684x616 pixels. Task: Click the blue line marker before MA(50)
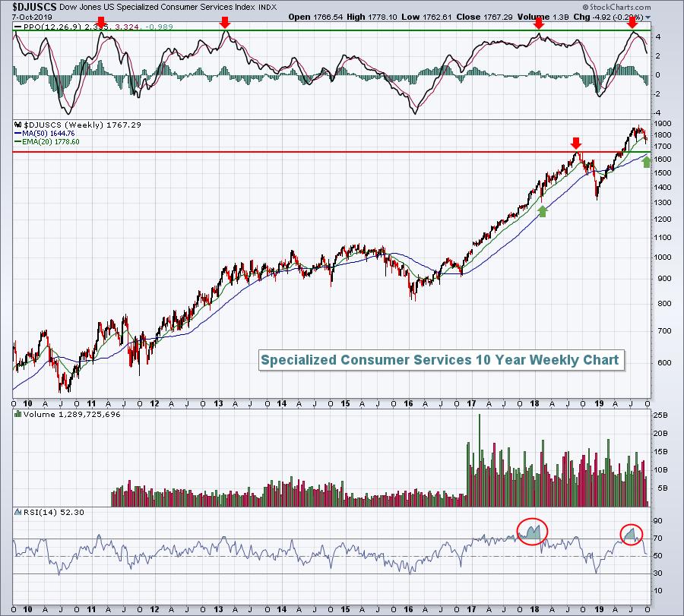tap(18, 134)
